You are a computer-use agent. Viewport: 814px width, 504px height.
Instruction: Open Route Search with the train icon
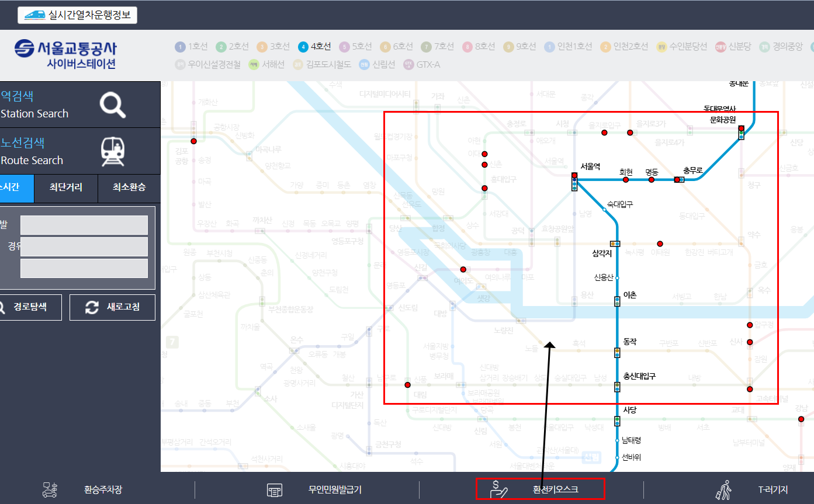pyautogui.click(x=112, y=151)
